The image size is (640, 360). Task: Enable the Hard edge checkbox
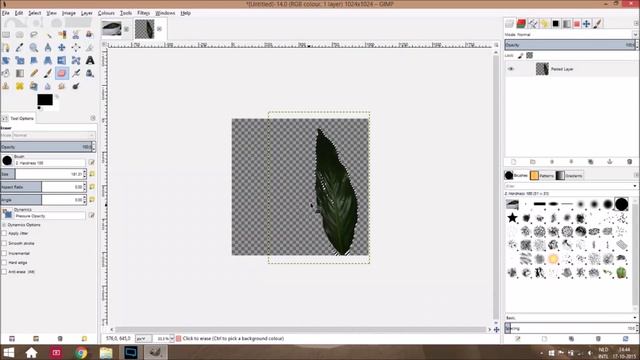tap(4, 262)
